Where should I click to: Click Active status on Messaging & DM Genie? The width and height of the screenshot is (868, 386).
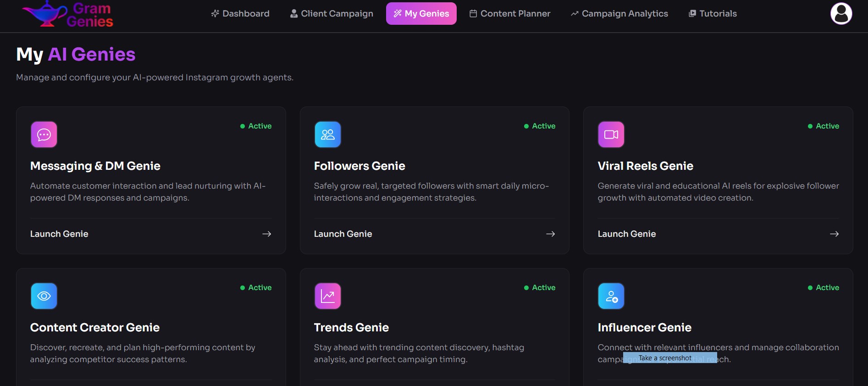pos(256,126)
